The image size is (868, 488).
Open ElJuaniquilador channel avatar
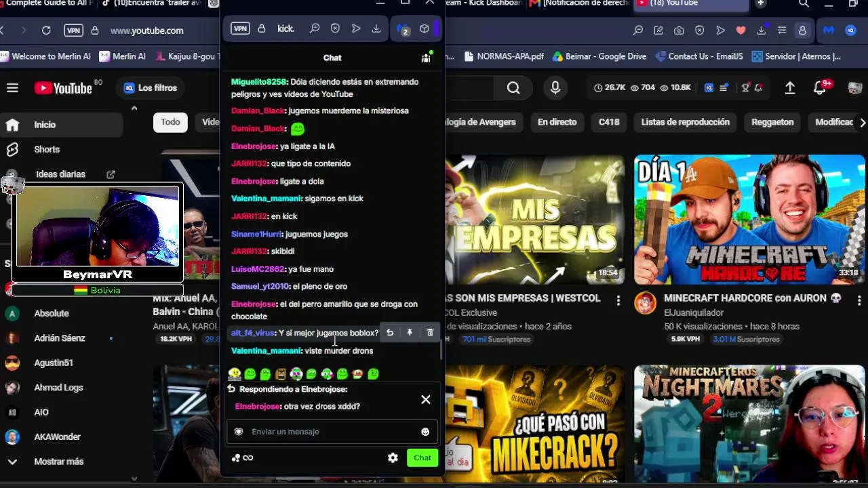(x=646, y=303)
